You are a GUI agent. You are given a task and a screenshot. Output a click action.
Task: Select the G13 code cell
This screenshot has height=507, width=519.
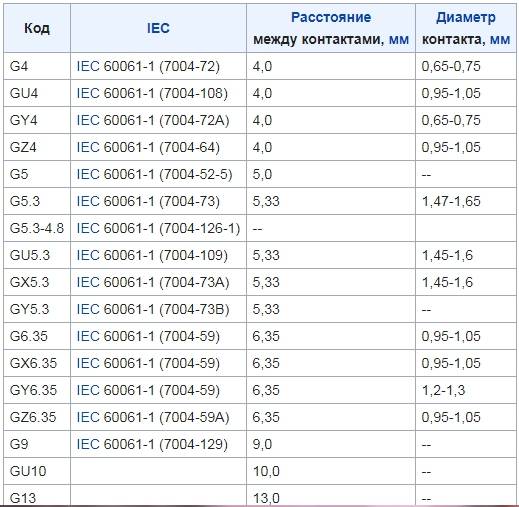point(37,496)
